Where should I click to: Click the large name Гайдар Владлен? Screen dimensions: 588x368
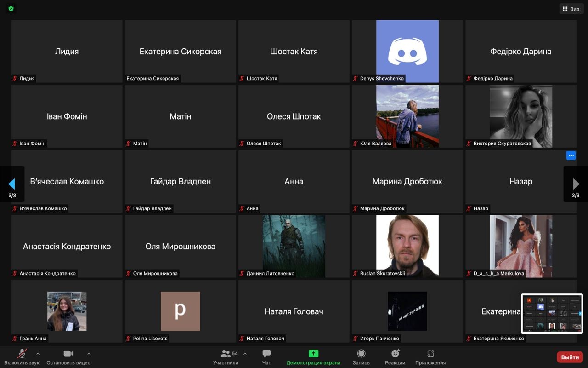point(181,181)
